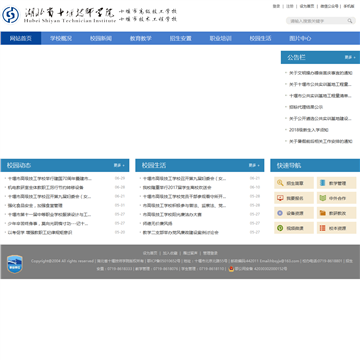Open notice 关于暑假前后相关工作安排的通知

coord(321,141)
